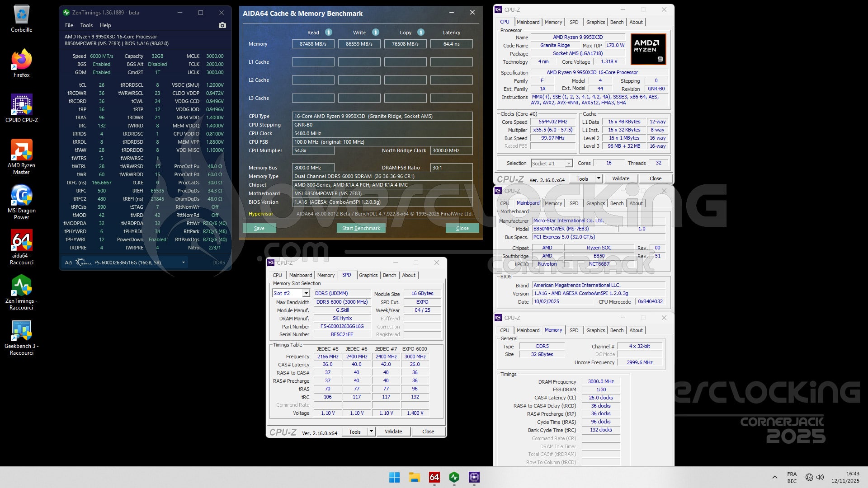Click the Tools button in the CPU-Z CPU window
This screenshot has width=868, height=488.
click(582, 178)
